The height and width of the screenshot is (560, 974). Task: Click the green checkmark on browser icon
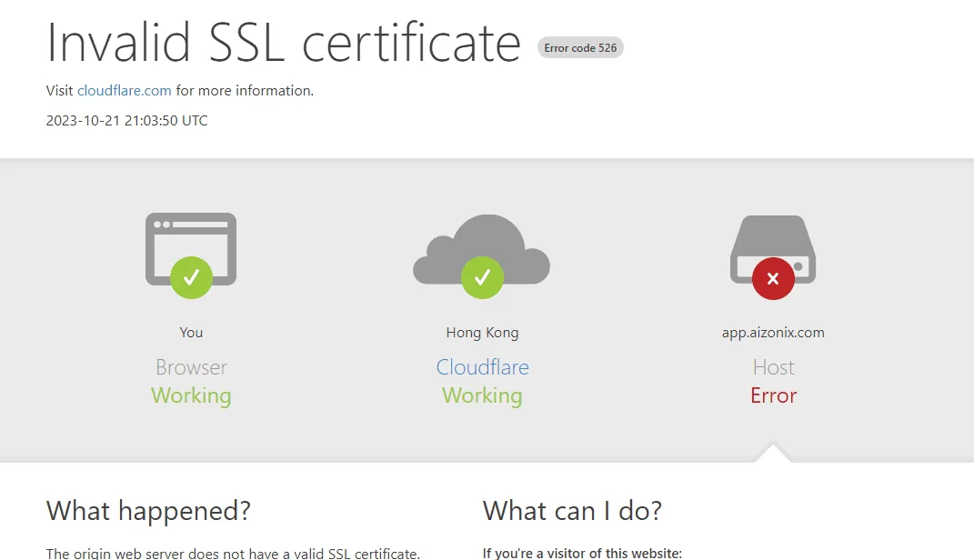(191, 277)
